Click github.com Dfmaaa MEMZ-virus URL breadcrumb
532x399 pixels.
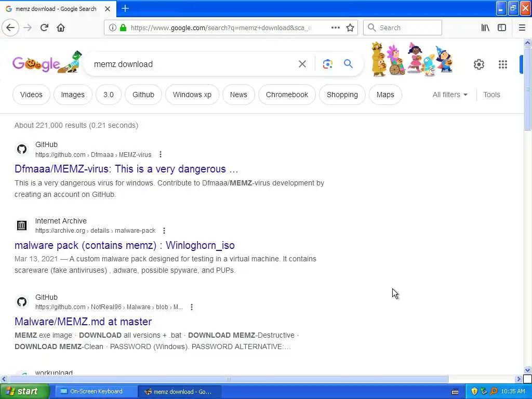(x=94, y=155)
